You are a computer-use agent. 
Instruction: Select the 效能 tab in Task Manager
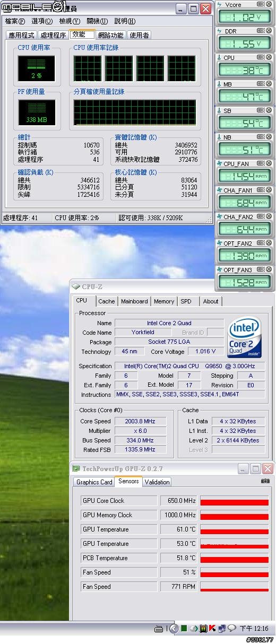pyautogui.click(x=82, y=34)
